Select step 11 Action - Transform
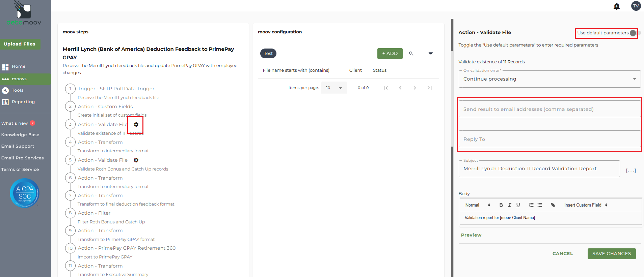644x277 pixels. point(100,266)
